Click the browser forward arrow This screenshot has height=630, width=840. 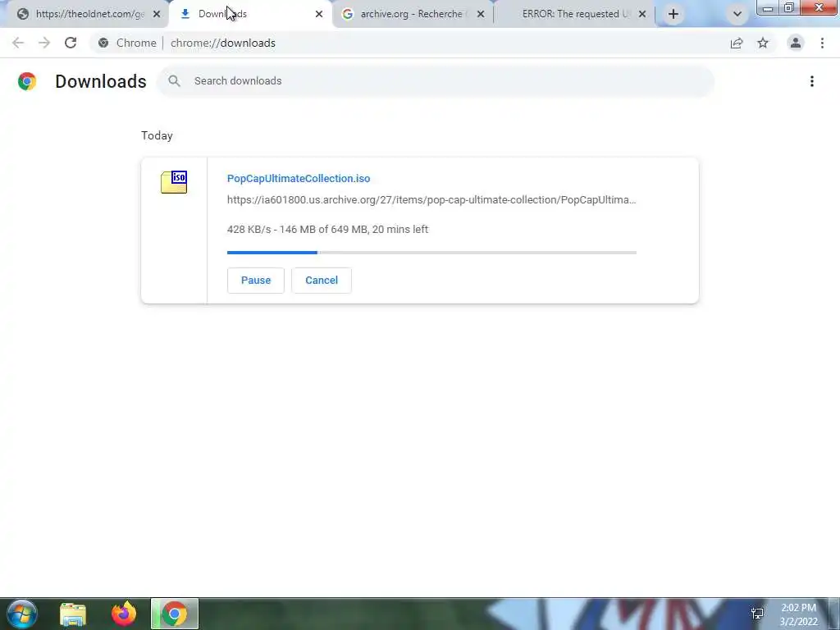coord(44,43)
